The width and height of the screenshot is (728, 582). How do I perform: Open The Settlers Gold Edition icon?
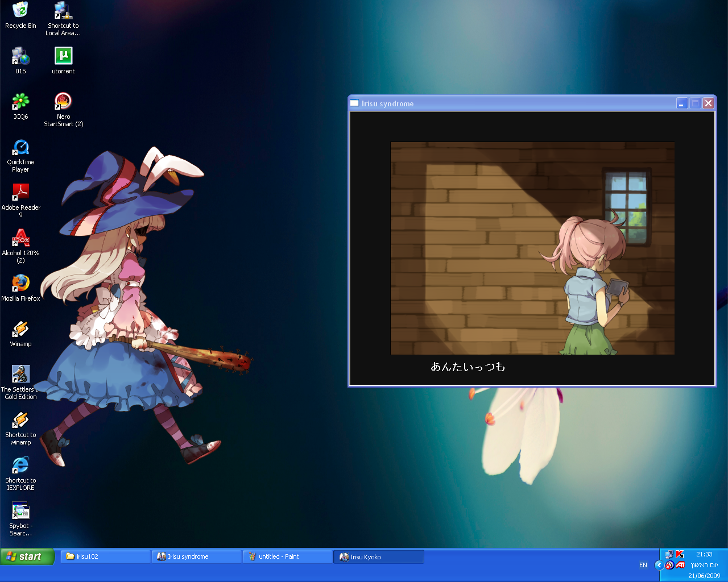point(20,383)
